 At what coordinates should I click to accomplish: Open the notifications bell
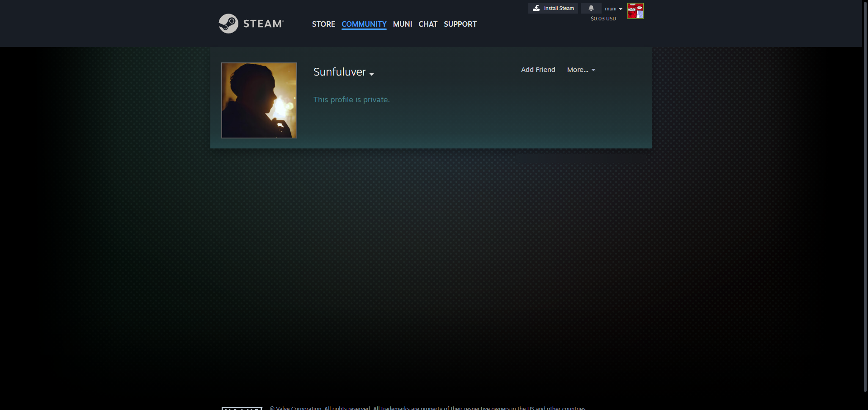(591, 8)
